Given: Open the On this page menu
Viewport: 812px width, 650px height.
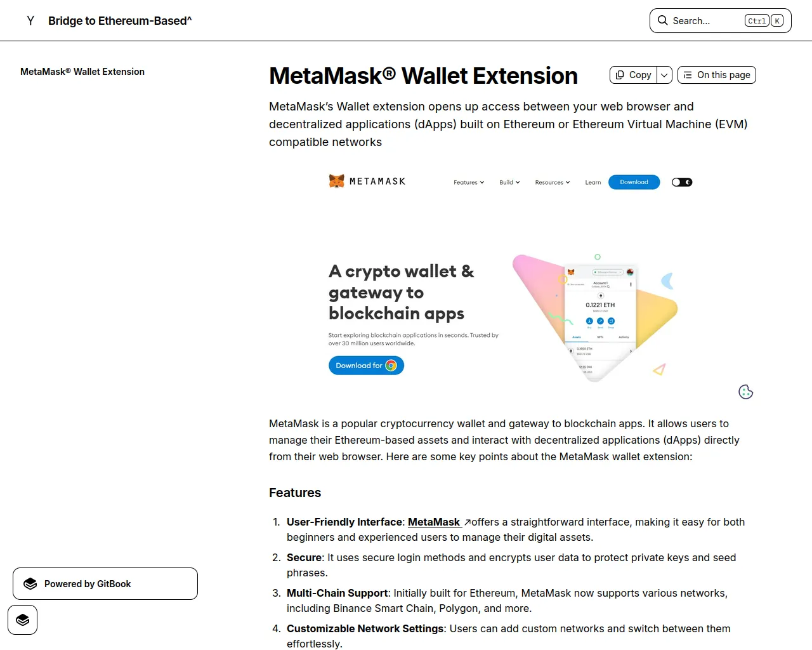Looking at the screenshot, I should [x=717, y=75].
